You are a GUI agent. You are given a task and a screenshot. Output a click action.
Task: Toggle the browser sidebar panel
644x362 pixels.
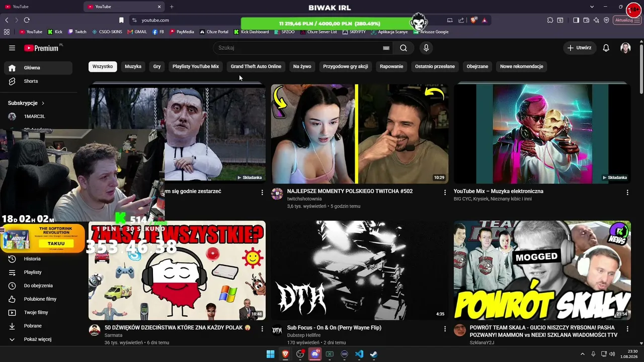coord(576,20)
